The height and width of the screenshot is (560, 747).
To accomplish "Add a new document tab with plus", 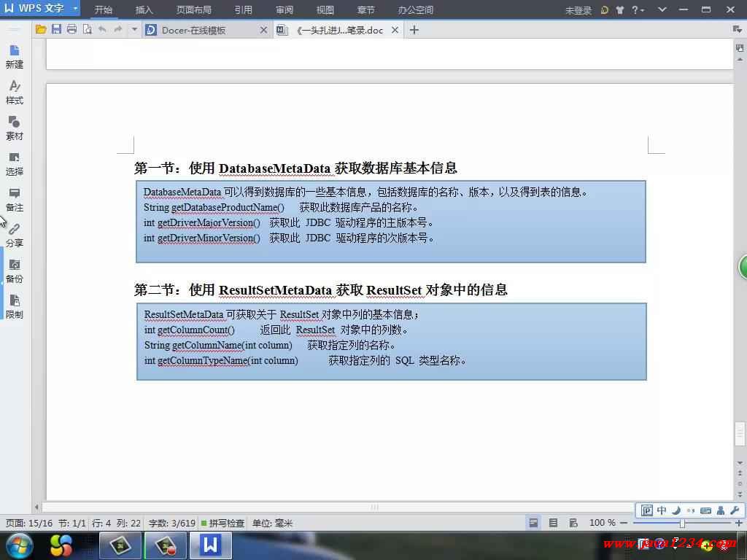I will (414, 30).
